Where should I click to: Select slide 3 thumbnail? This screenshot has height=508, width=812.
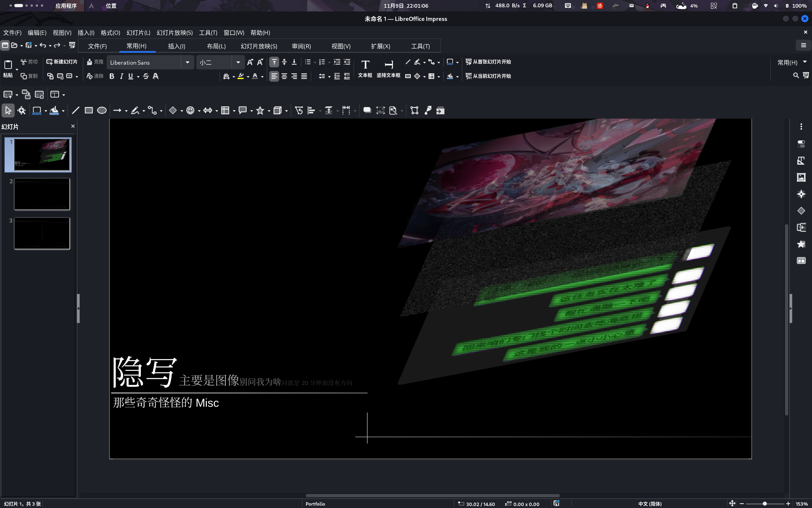(42, 233)
